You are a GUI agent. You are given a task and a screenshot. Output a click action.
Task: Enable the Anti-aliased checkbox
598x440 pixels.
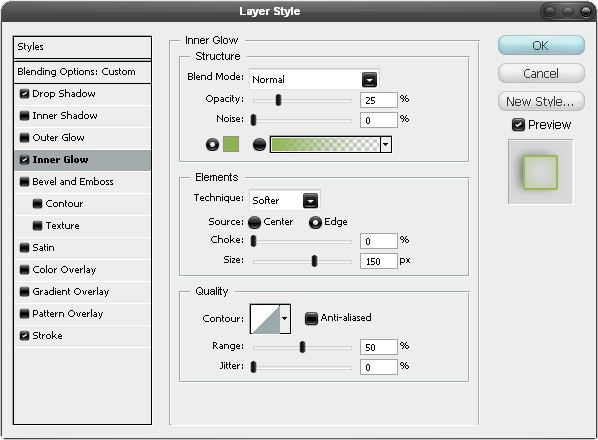click(311, 318)
